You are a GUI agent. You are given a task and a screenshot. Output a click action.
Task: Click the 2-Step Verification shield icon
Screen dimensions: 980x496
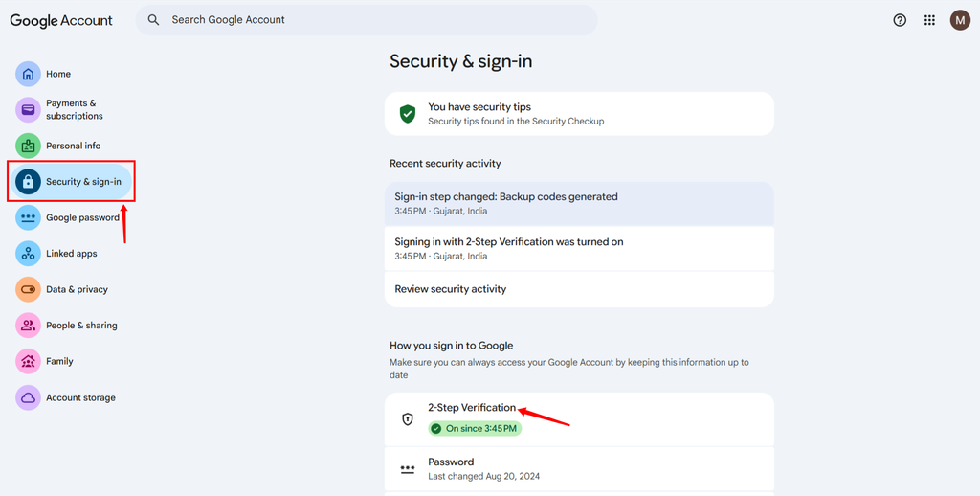(x=408, y=419)
